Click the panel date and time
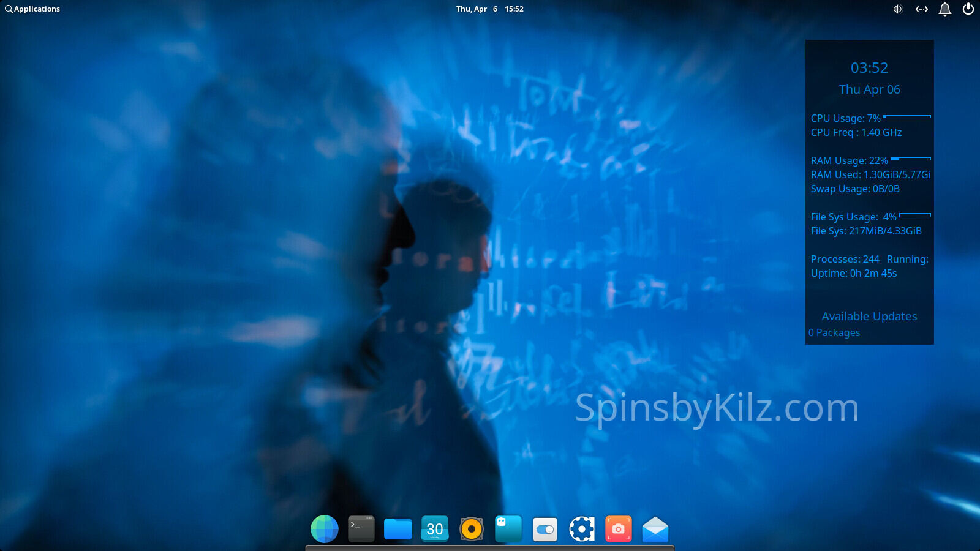The image size is (980, 551). 489,9
